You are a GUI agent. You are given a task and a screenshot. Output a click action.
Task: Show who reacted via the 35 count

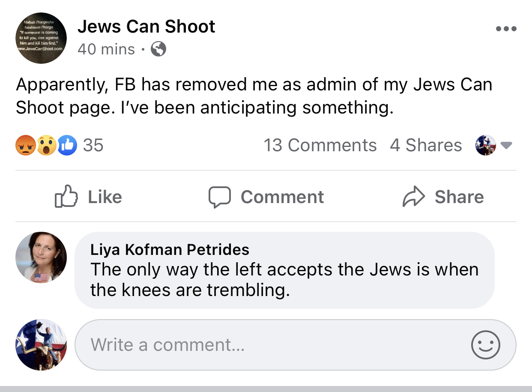point(93,146)
